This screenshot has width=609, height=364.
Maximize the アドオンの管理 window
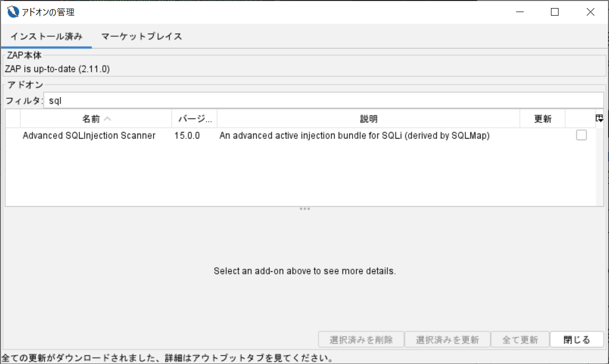point(555,12)
